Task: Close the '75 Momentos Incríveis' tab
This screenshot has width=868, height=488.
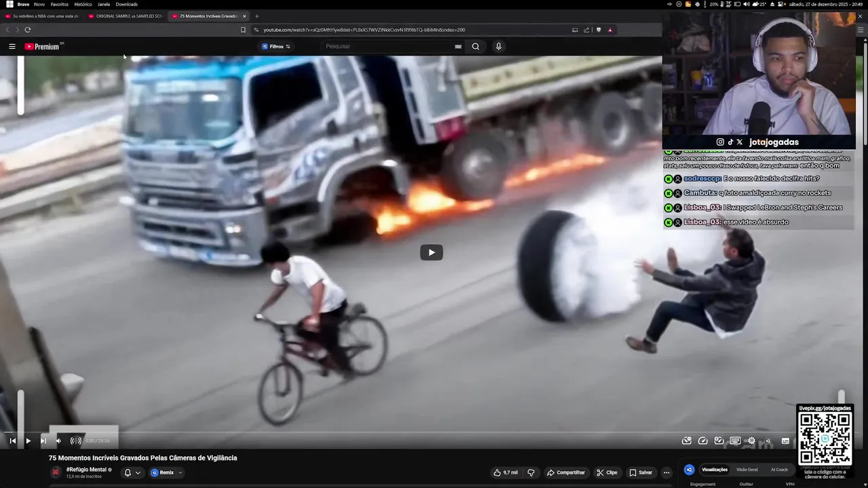Action: [245, 16]
